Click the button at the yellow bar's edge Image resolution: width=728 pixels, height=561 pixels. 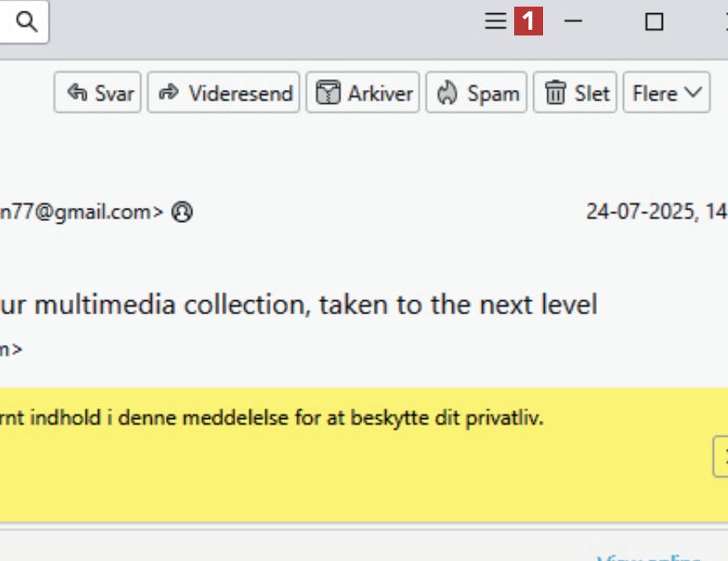tap(721, 456)
